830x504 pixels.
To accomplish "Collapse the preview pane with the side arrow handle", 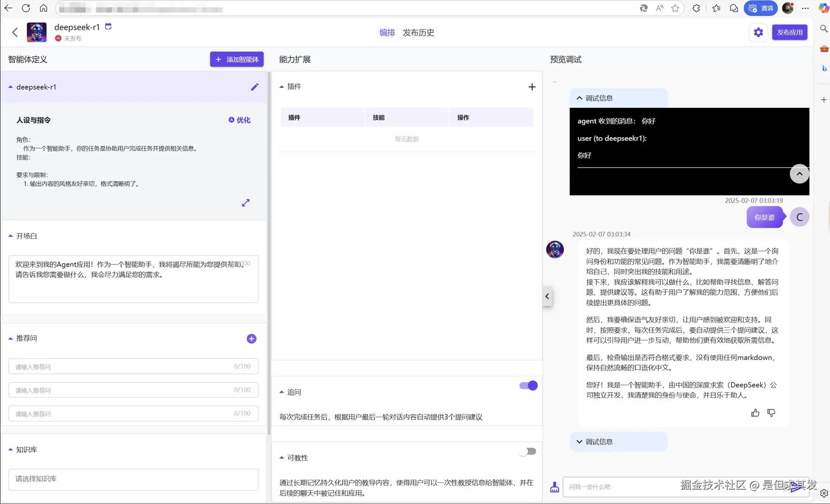I will [547, 296].
